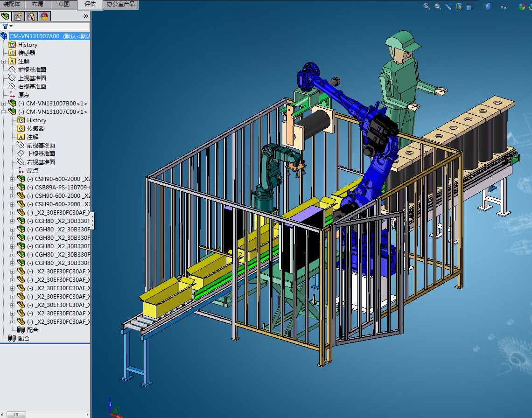
Task: Expand the CSB89A-PS-130709 component node
Action: coord(13,188)
